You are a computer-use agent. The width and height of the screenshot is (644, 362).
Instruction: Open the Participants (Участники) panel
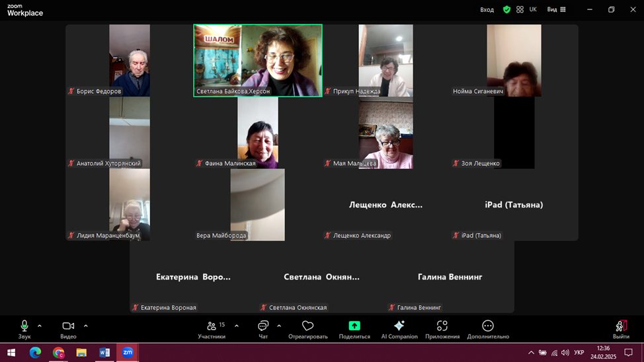click(212, 326)
